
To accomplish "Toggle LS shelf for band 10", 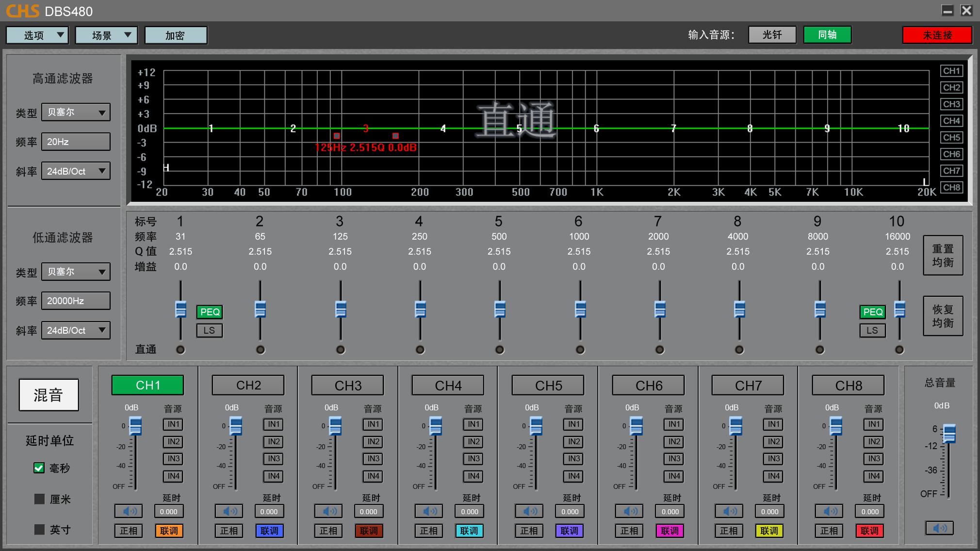I will tap(873, 330).
